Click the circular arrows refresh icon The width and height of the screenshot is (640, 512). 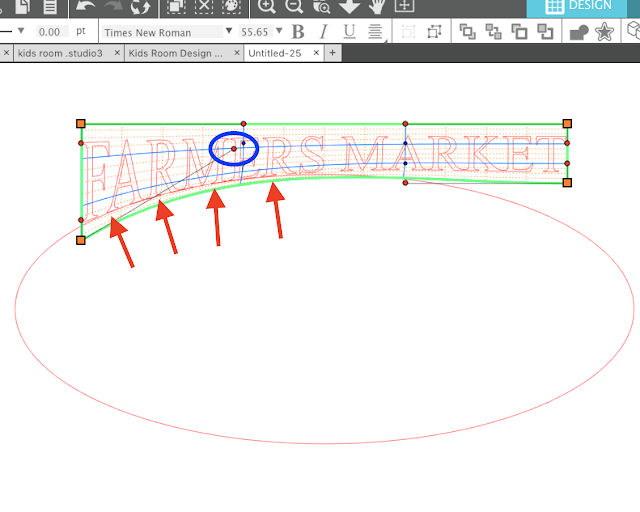click(x=141, y=6)
